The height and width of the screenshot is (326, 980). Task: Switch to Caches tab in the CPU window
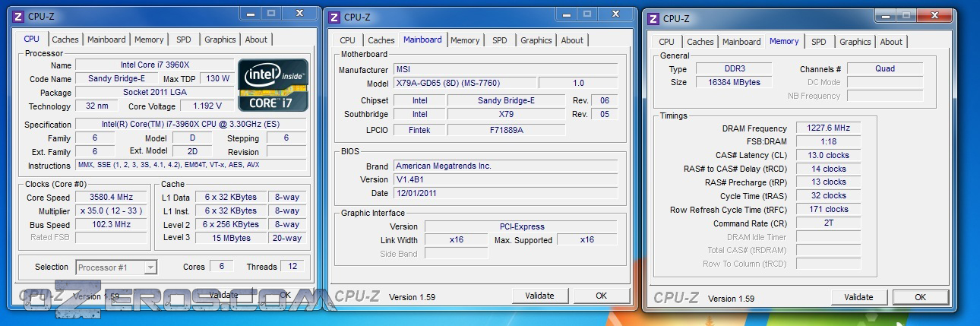pos(65,40)
